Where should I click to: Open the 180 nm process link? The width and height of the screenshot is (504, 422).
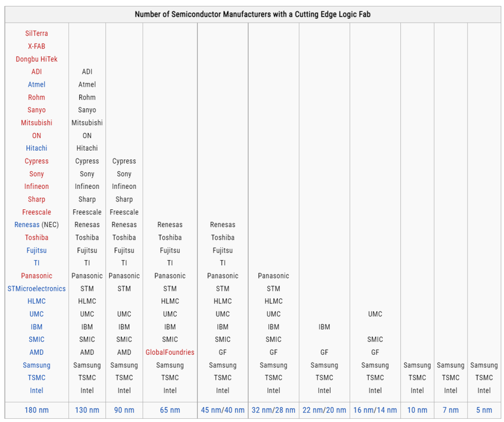tap(37, 410)
